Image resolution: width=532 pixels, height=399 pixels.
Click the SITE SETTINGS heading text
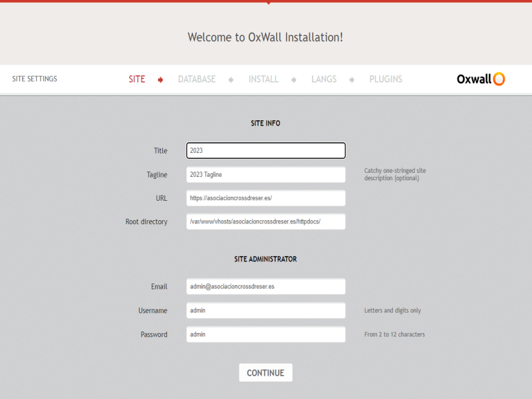point(35,79)
